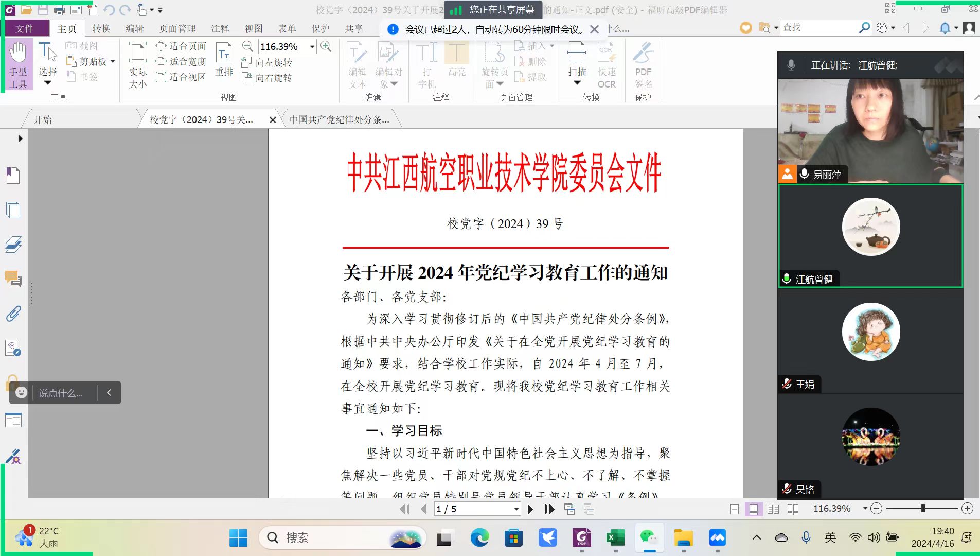Open the comments panel in left sidebar
Viewport: 980px width, 556px height.
(x=13, y=279)
